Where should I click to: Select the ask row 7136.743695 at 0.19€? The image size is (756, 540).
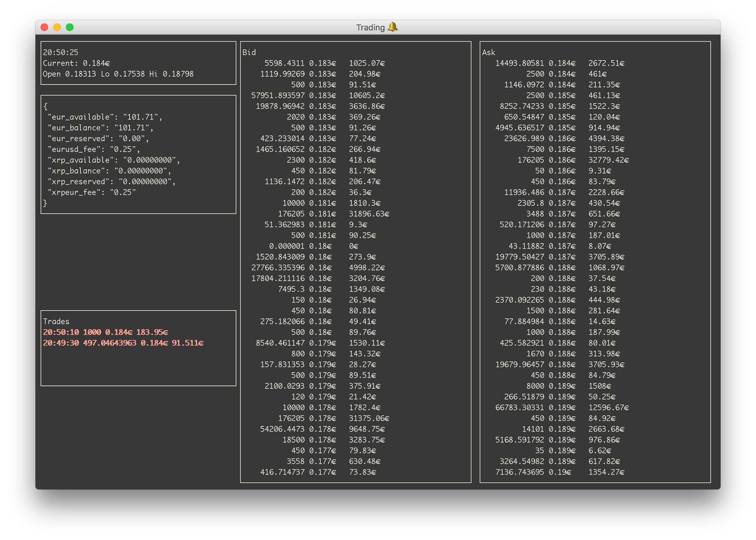click(560, 472)
